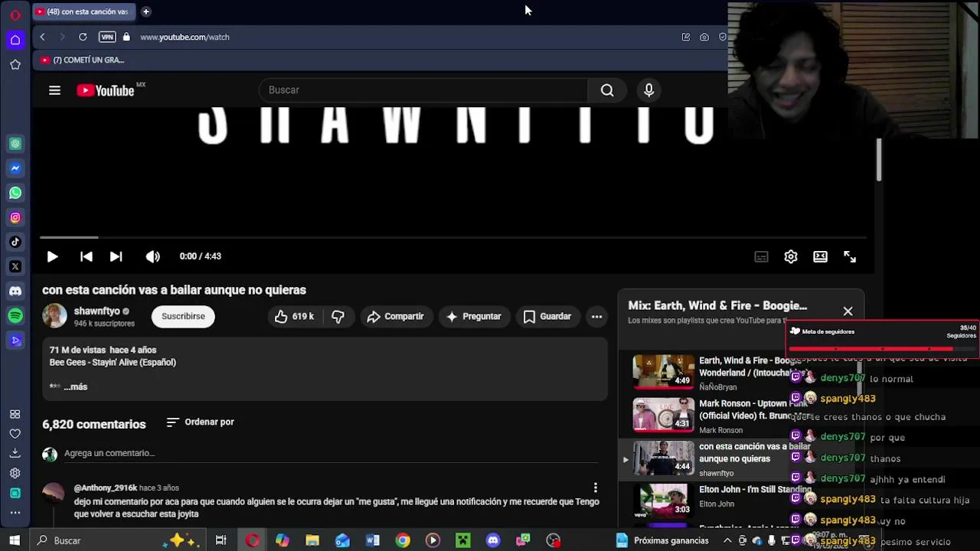
Task: Open the shawnftyo channel name
Action: [96, 311]
